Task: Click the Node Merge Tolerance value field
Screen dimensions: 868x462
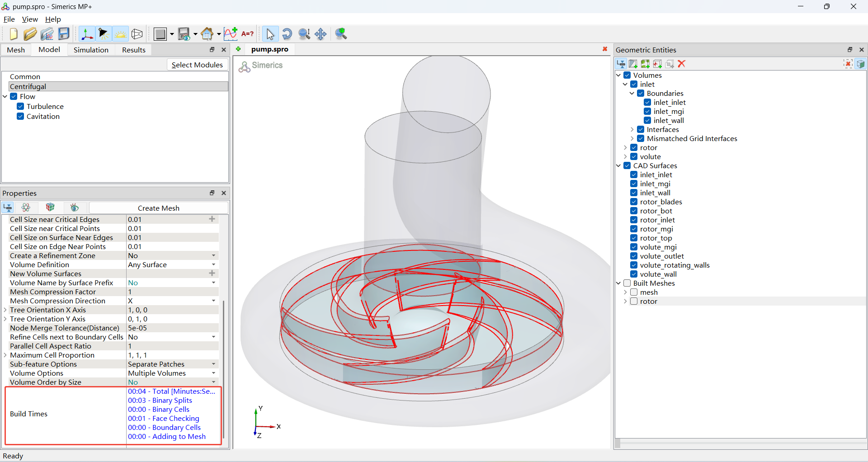Action: (172, 328)
